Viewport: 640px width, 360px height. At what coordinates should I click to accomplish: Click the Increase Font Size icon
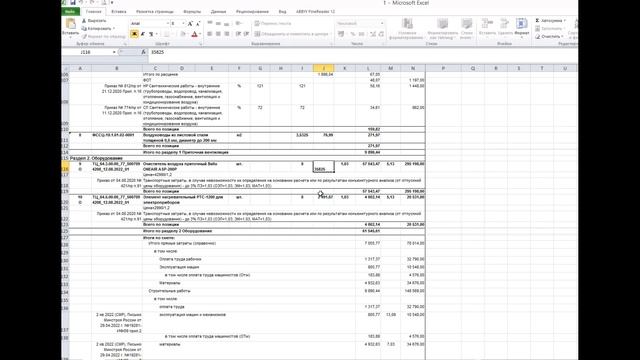190,24
